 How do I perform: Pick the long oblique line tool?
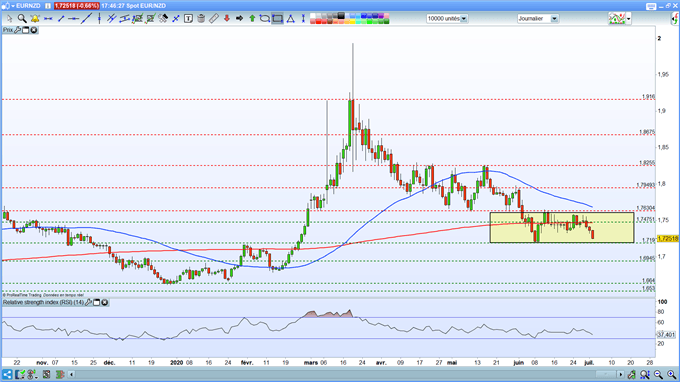[x=86, y=19]
